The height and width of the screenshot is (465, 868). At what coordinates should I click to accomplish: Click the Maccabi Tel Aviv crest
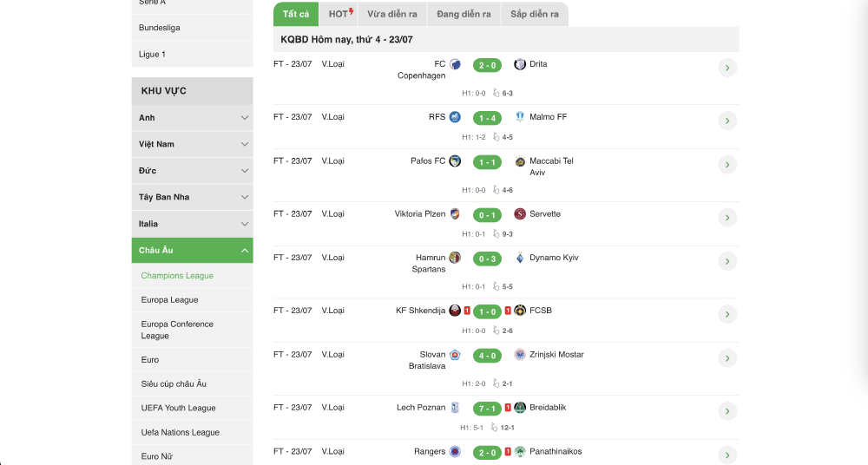pos(520,161)
